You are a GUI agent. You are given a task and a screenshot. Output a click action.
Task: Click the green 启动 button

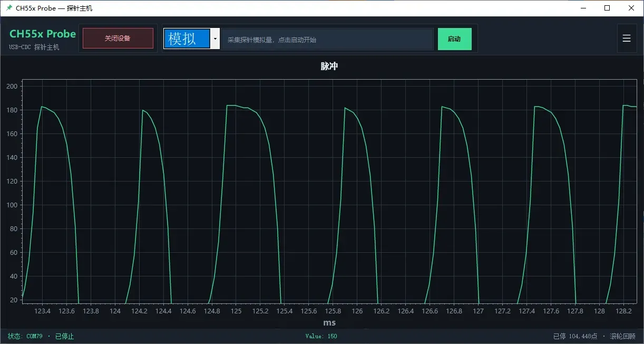pyautogui.click(x=454, y=39)
